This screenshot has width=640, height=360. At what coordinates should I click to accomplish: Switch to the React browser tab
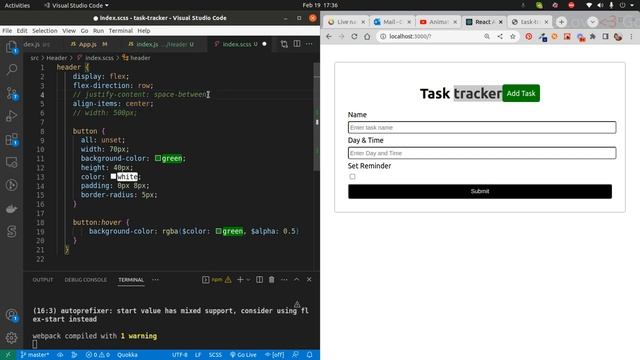pyautogui.click(x=485, y=22)
